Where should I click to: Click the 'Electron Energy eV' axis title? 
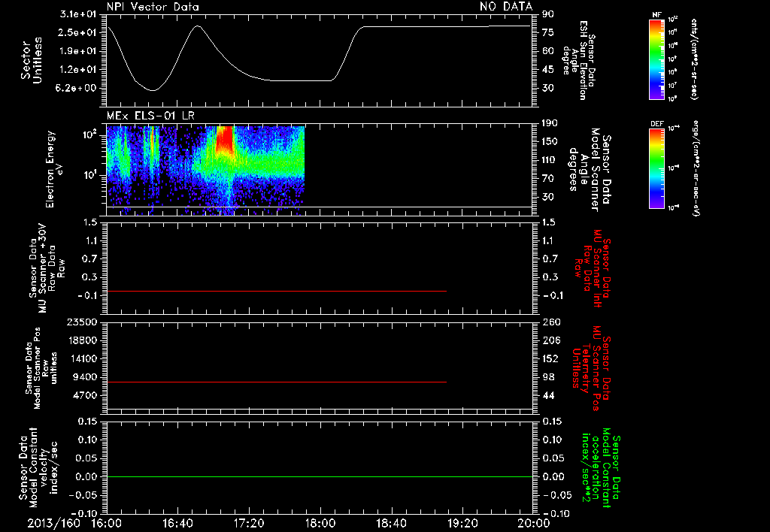point(55,169)
